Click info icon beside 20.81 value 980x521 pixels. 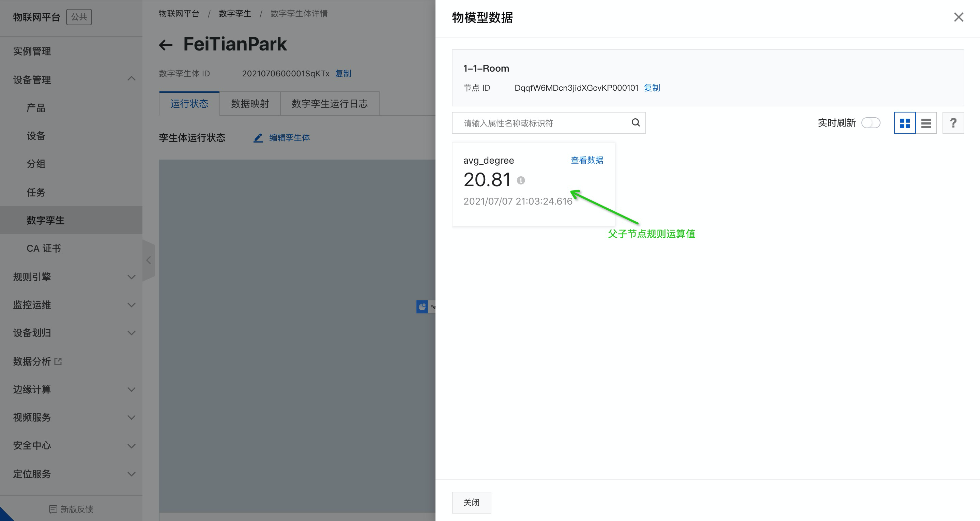click(521, 180)
